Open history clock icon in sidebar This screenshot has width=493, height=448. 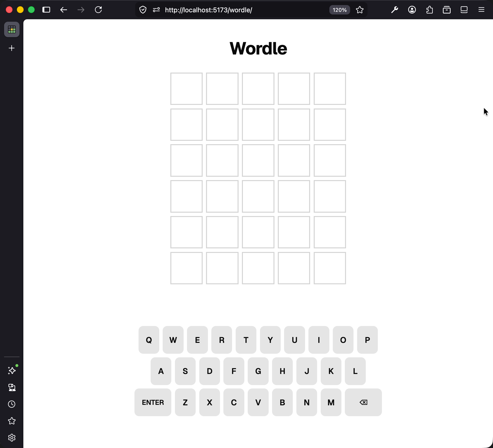point(12,404)
